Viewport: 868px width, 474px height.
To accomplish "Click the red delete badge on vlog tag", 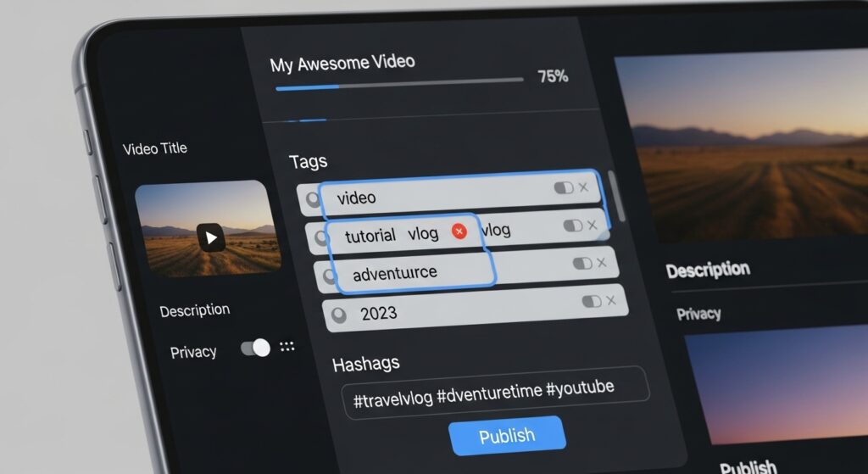I will click(x=459, y=231).
